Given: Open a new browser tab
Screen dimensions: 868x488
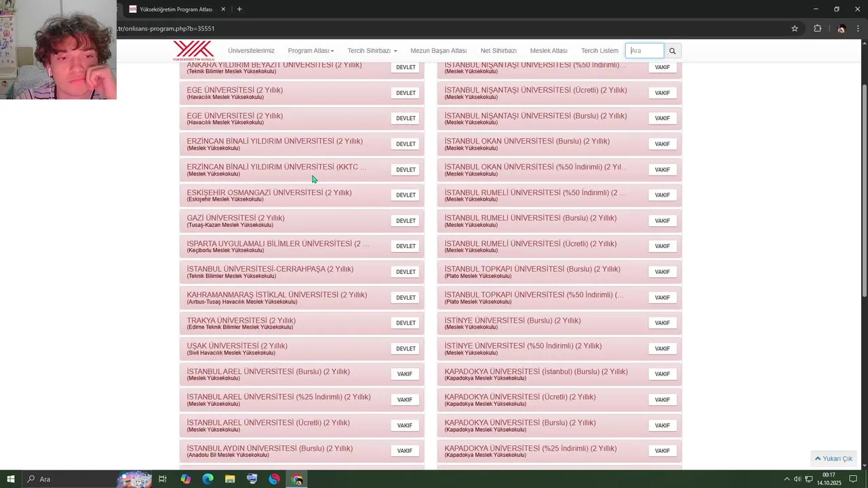Looking at the screenshot, I should coord(239,9).
